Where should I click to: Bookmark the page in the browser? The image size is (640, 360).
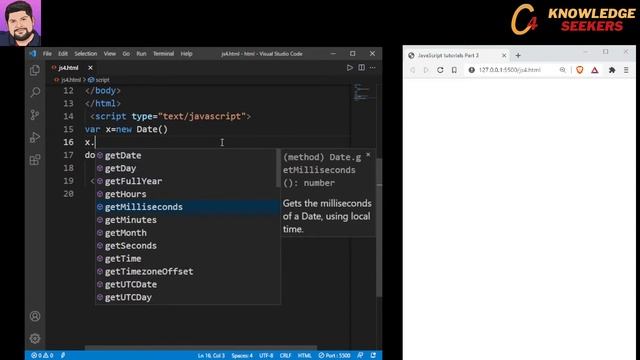click(x=454, y=70)
